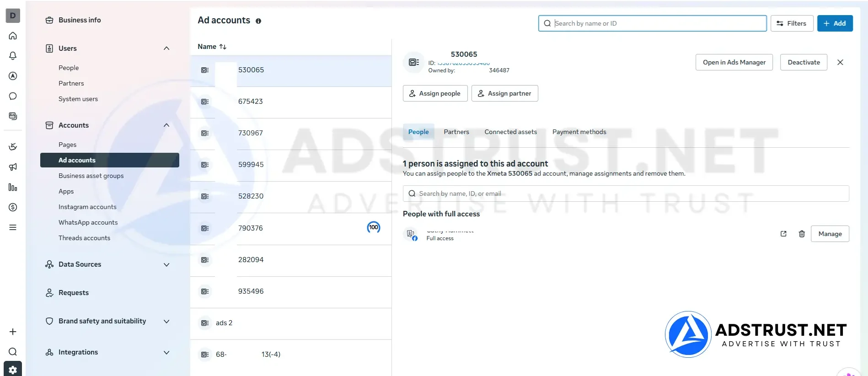
Task: Click the settings gear icon
Action: 13,370
